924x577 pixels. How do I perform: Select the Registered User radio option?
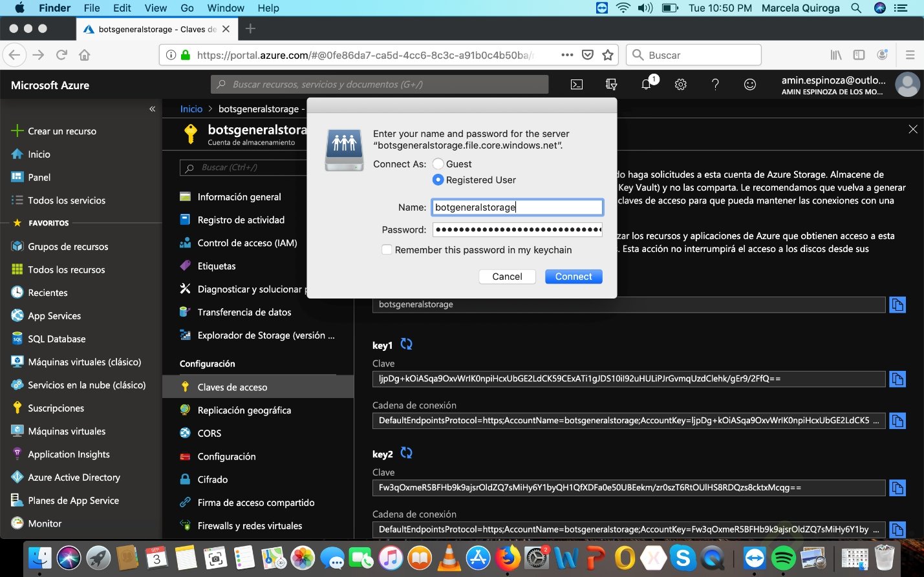pos(438,180)
